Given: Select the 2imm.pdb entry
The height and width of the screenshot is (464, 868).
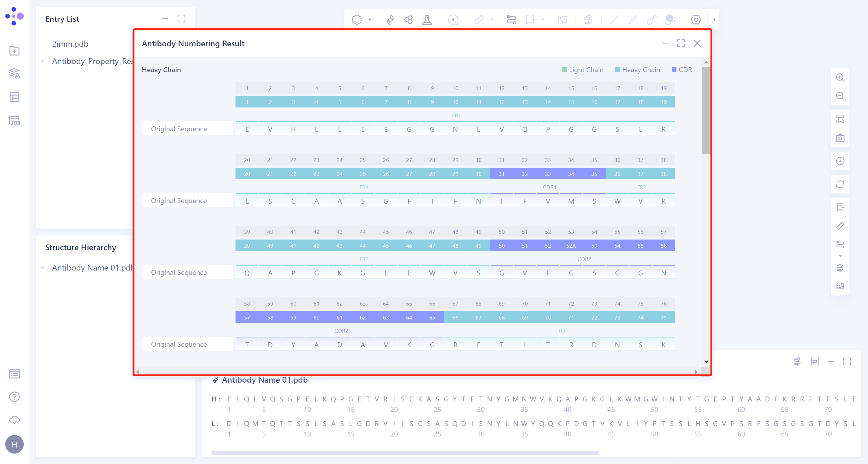Looking at the screenshot, I should tap(70, 44).
